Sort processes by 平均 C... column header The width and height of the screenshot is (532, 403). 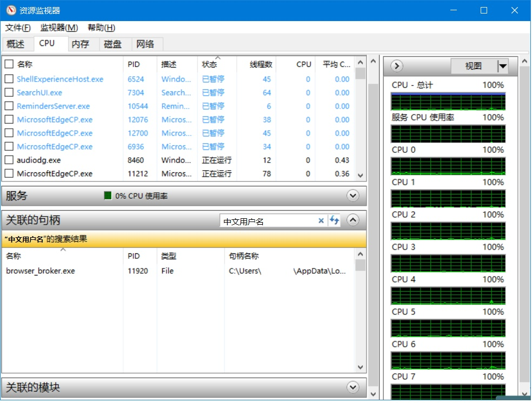pos(335,64)
